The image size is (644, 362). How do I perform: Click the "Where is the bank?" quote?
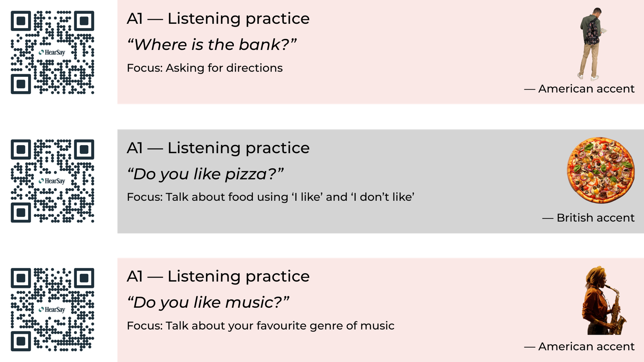click(212, 45)
